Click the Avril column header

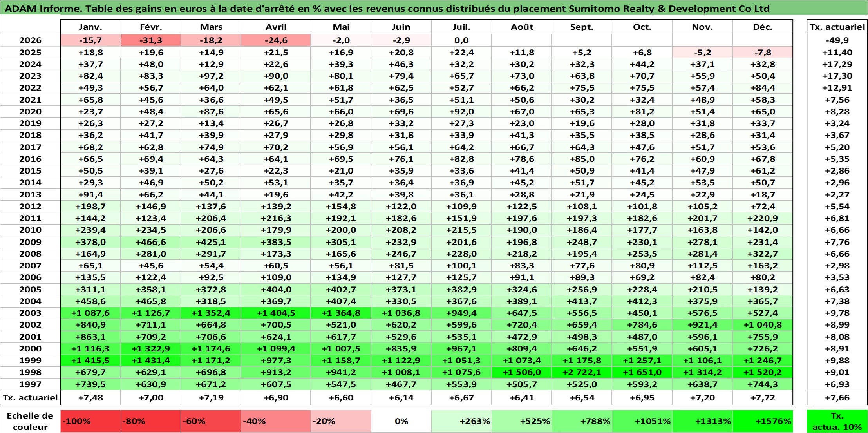click(276, 27)
